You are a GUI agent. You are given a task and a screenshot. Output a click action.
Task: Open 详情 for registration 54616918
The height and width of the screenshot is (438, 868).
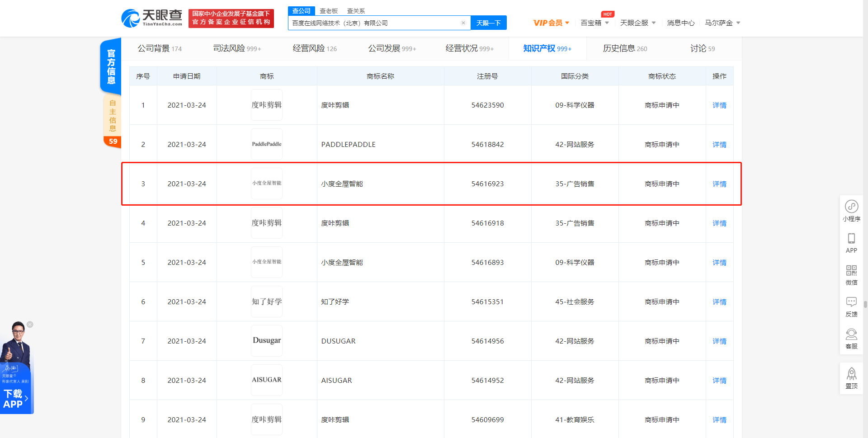point(719,223)
